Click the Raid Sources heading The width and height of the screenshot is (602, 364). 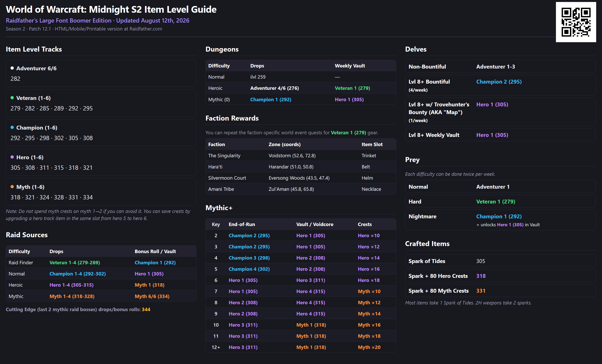[27, 235]
